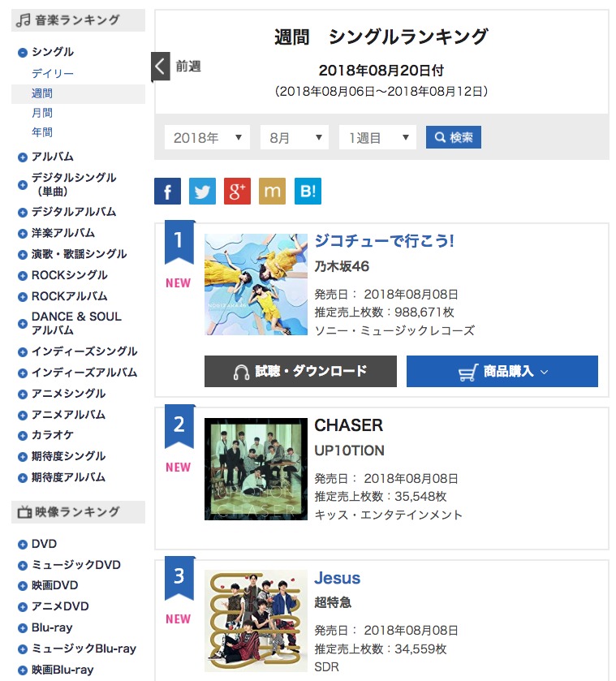Image resolution: width=616 pixels, height=681 pixels.
Task: Click the mixi share icon
Action: pyautogui.click(x=273, y=191)
